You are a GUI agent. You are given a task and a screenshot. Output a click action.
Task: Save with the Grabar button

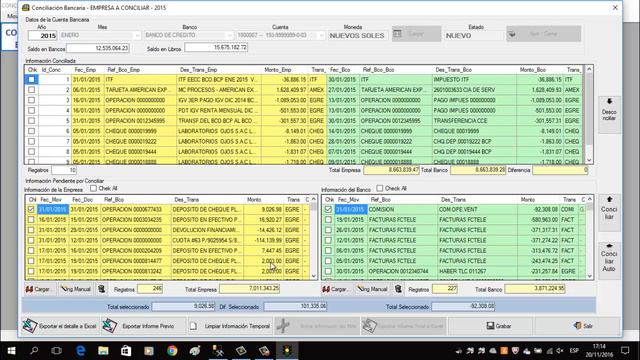(491, 326)
